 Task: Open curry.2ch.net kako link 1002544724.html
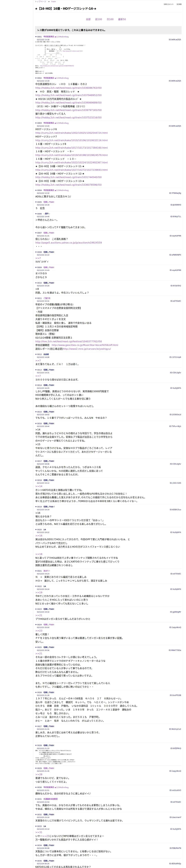tap(71, 133)
